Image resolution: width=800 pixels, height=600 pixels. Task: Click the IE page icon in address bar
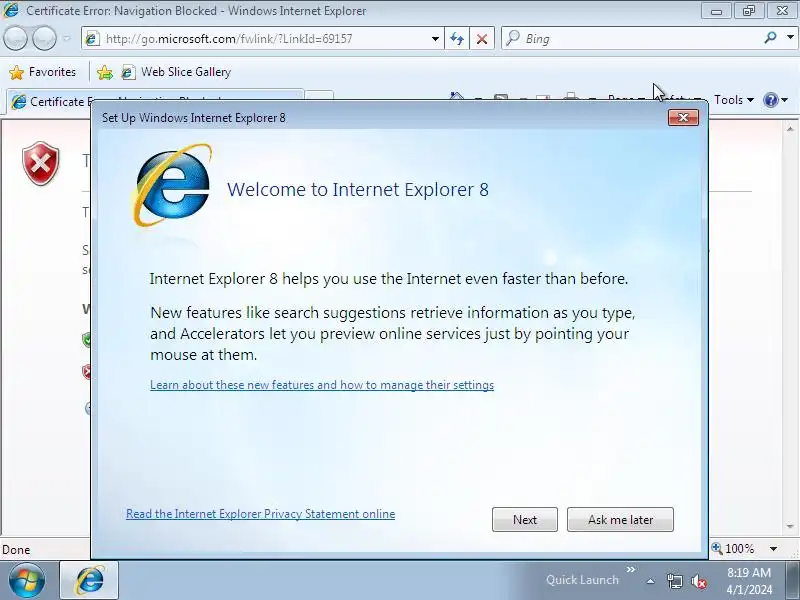(92, 39)
